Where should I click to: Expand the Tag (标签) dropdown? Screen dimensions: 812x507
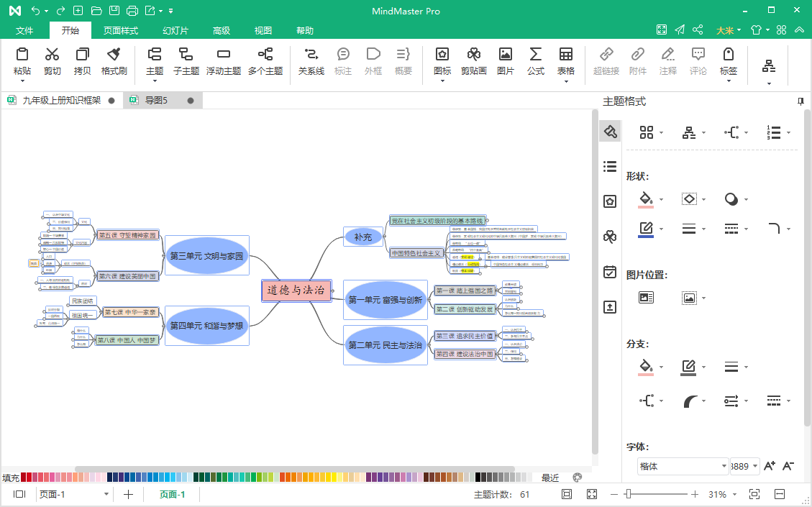click(729, 81)
